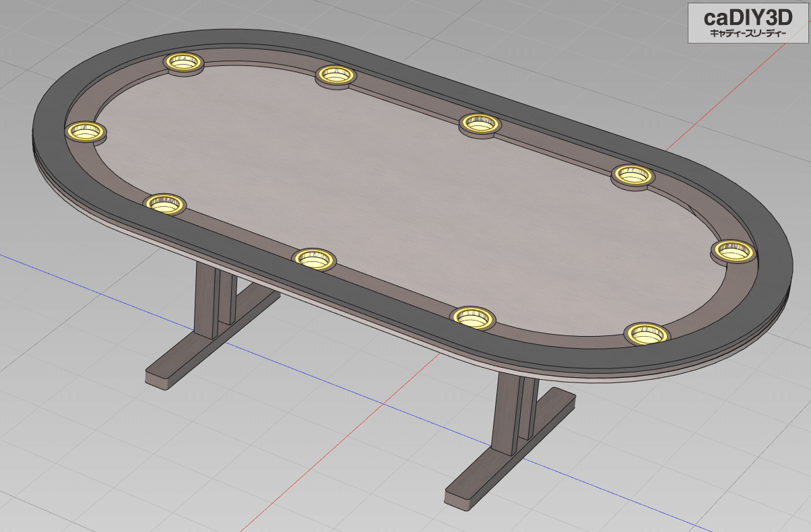Pick the second cup holder on the far rail
Screen dimensions: 811x532
coord(336,74)
